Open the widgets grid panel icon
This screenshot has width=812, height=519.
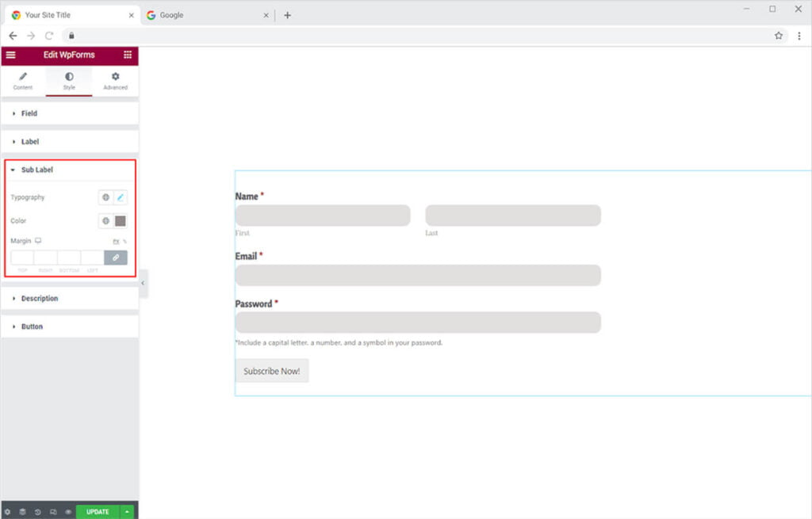128,55
